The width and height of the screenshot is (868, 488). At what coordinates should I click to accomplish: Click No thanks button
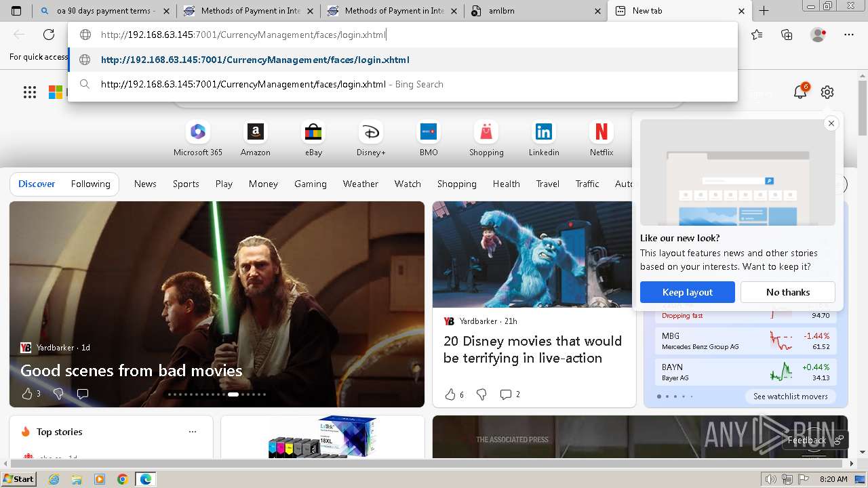click(788, 292)
